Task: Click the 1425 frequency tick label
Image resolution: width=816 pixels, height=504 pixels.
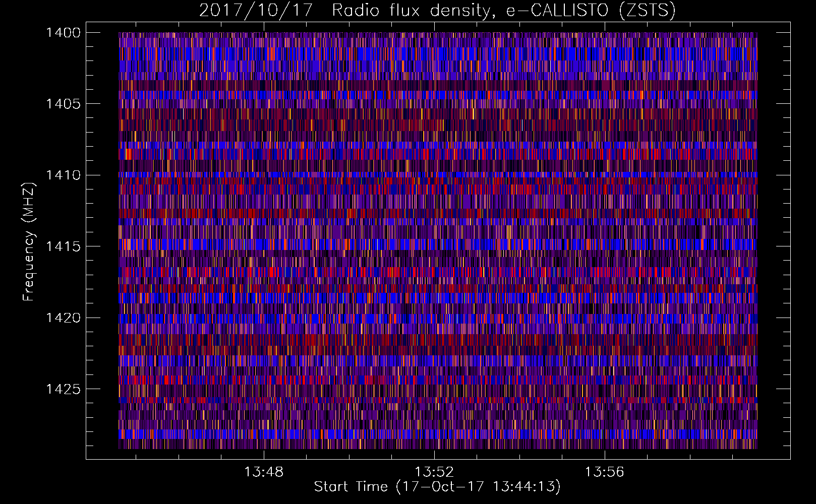Action: point(63,389)
